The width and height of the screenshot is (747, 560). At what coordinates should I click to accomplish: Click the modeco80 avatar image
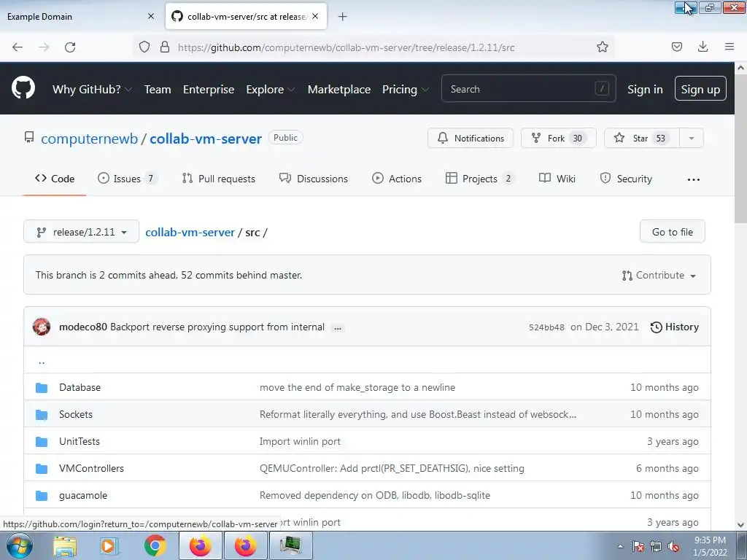tap(42, 327)
